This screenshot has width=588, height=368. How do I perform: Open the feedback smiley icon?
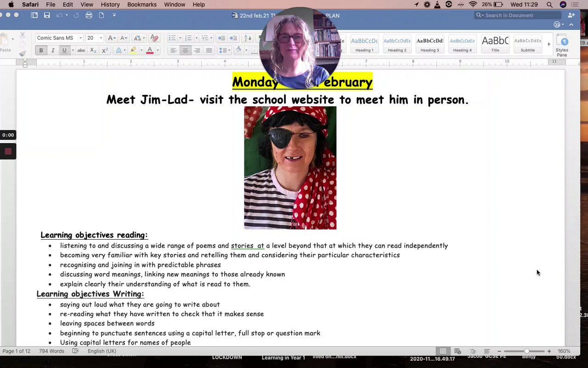pyautogui.click(x=558, y=25)
